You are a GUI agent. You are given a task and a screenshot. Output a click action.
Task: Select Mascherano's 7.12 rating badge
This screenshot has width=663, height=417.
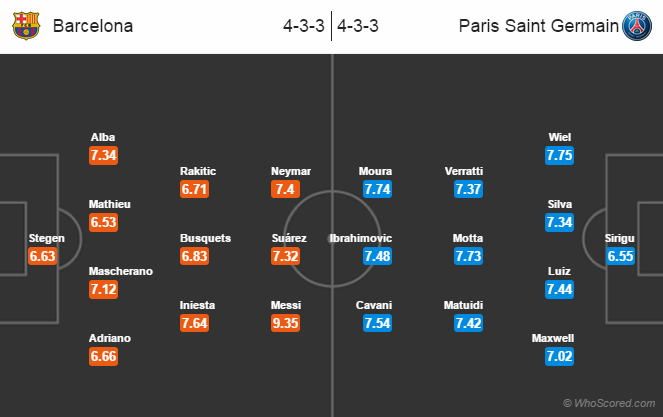pyautogui.click(x=104, y=289)
